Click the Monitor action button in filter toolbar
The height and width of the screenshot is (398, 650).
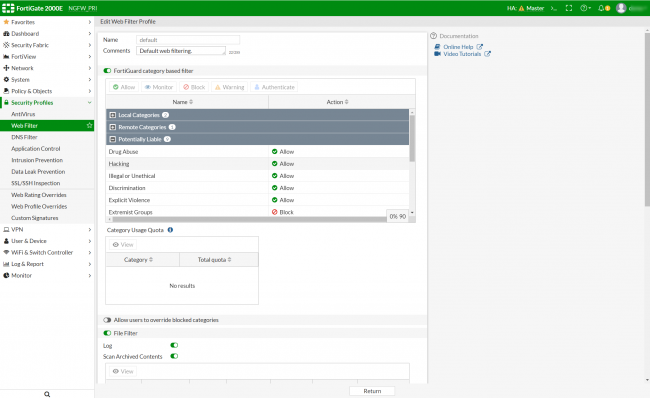click(159, 87)
